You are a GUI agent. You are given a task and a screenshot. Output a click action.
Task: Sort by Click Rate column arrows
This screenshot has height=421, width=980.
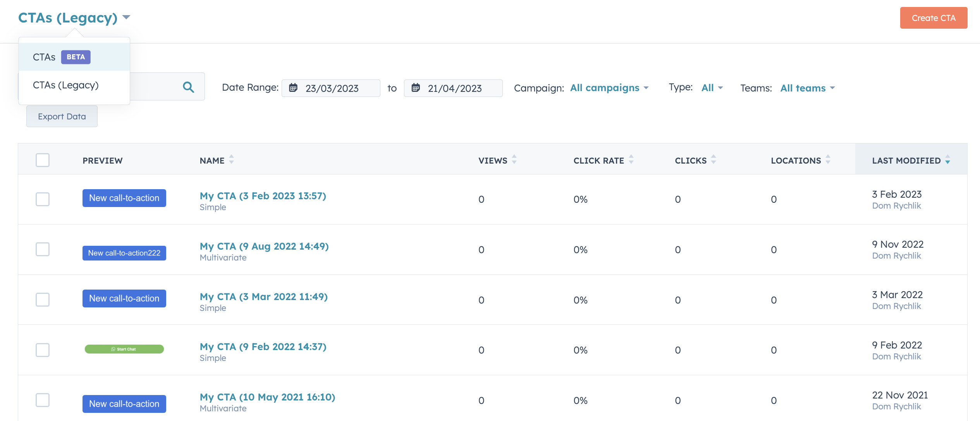631,159
